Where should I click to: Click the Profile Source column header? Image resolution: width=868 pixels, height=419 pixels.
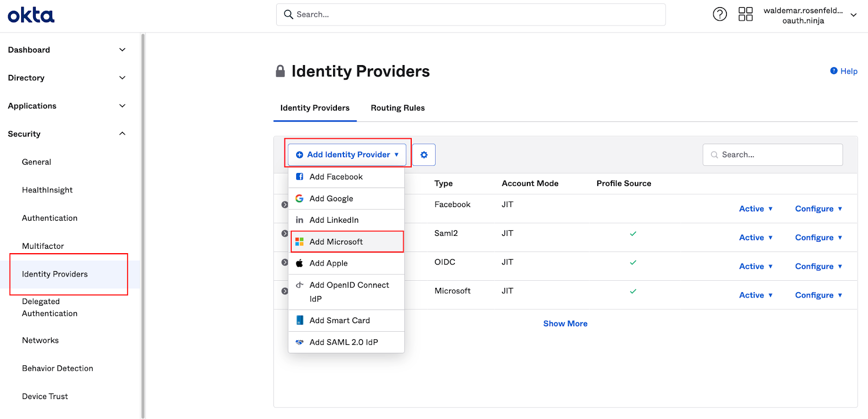click(x=624, y=183)
